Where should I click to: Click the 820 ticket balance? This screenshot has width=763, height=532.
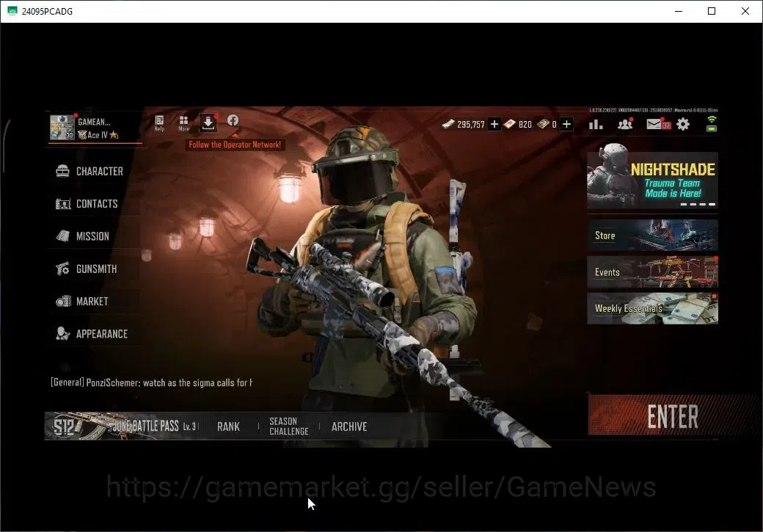(x=525, y=125)
